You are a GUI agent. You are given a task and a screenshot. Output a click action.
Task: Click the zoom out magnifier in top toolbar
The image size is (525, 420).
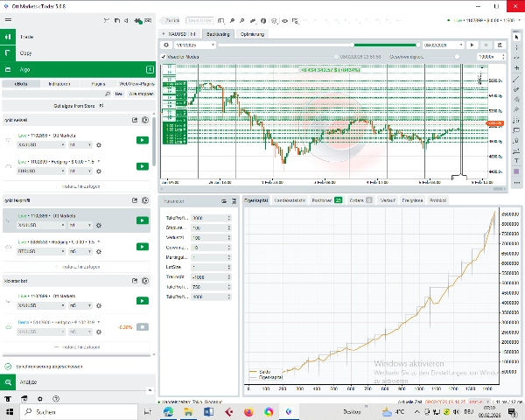[x=241, y=21]
